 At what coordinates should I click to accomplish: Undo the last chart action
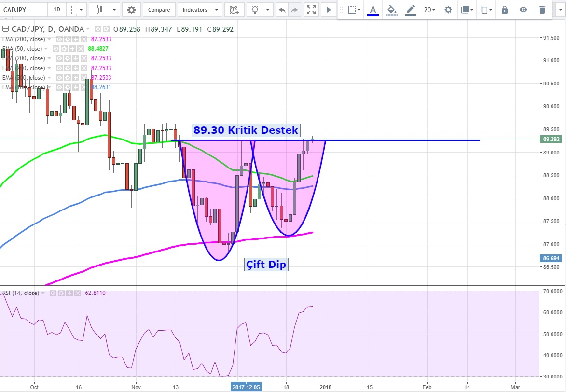[282, 10]
